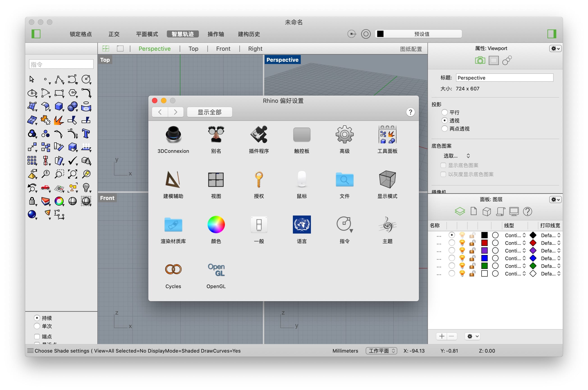Select the sphere creation tool
Image resolution: width=588 pixels, height=390 pixels.
click(x=73, y=107)
